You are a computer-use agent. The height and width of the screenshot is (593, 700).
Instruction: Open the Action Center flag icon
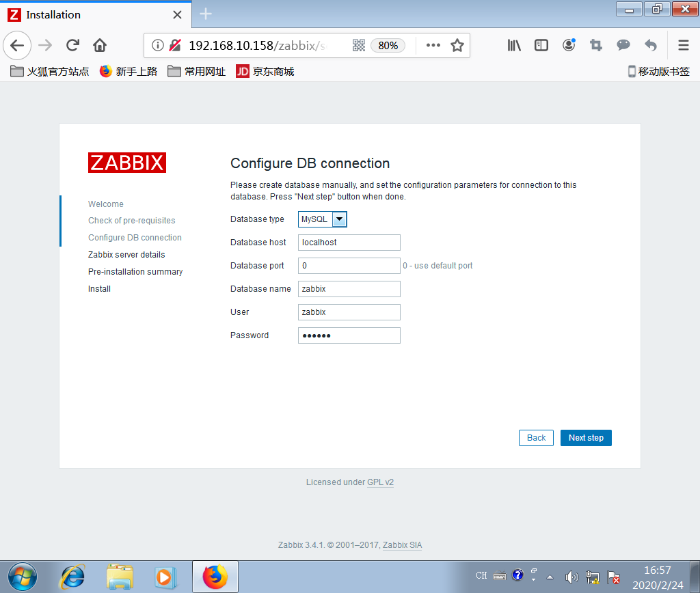click(613, 577)
